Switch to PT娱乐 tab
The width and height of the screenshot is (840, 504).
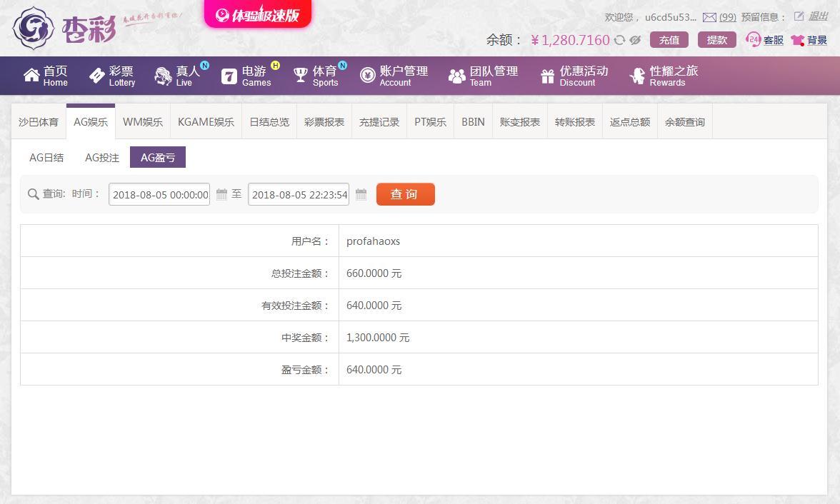click(430, 121)
